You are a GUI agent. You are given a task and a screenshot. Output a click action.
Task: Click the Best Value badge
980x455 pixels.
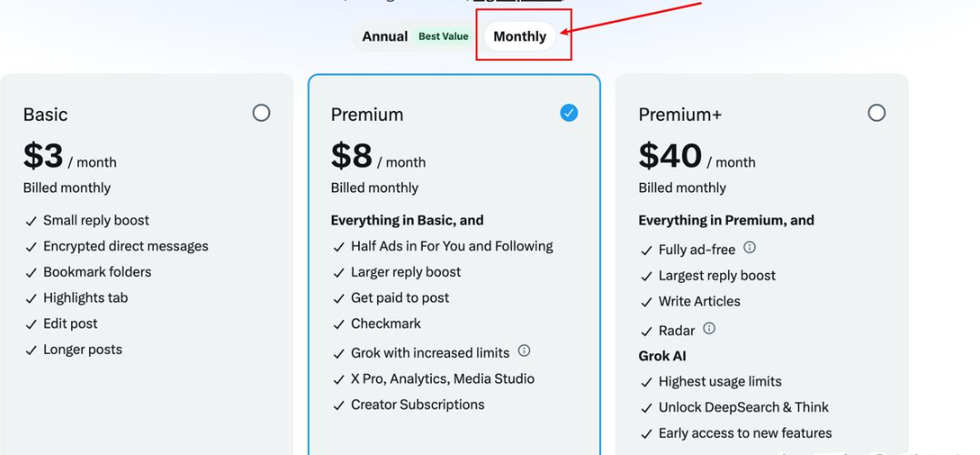(443, 36)
